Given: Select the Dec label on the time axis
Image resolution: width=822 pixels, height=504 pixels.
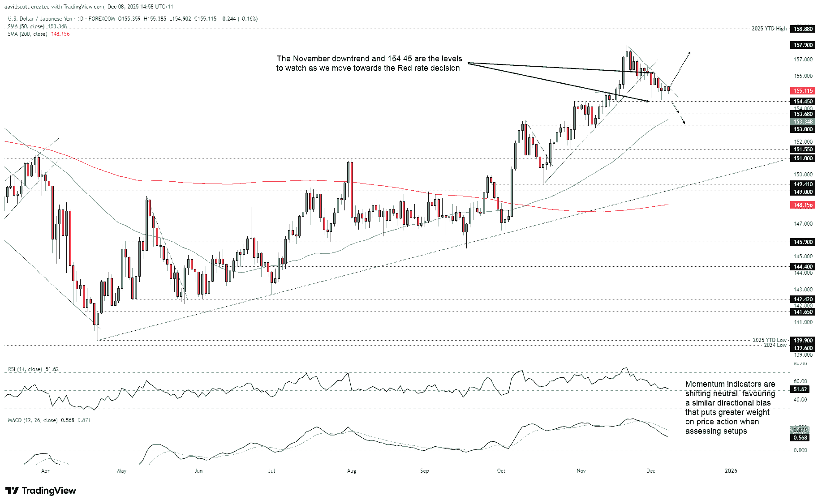Looking at the screenshot, I should click(652, 471).
